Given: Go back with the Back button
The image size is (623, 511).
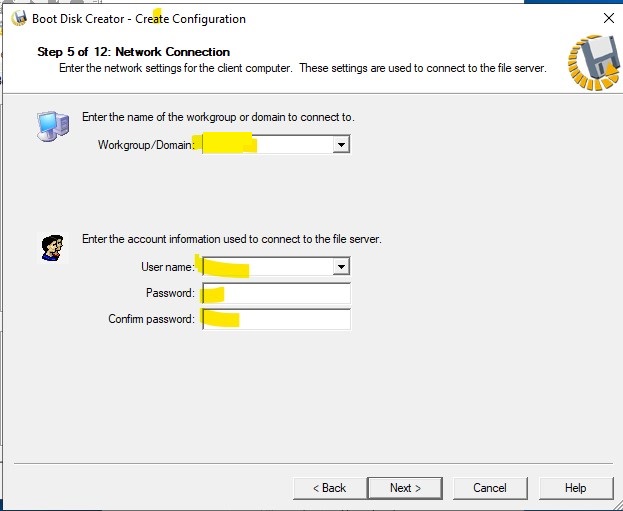Looking at the screenshot, I should pyautogui.click(x=329, y=488).
